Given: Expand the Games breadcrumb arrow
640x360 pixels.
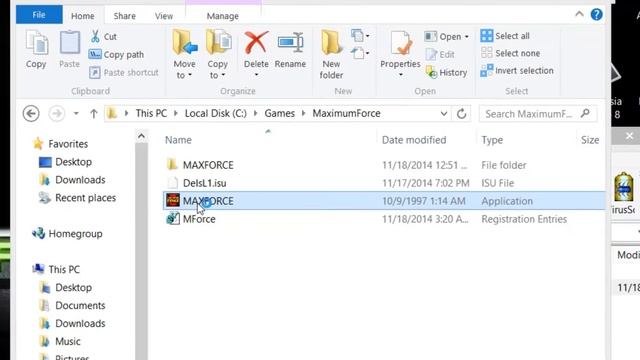Looking at the screenshot, I should [x=304, y=113].
